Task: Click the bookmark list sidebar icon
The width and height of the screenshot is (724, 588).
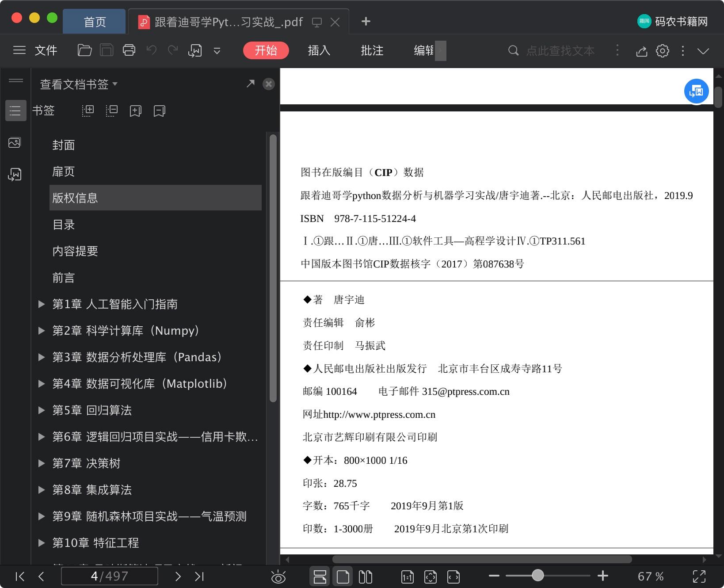Action: [15, 111]
